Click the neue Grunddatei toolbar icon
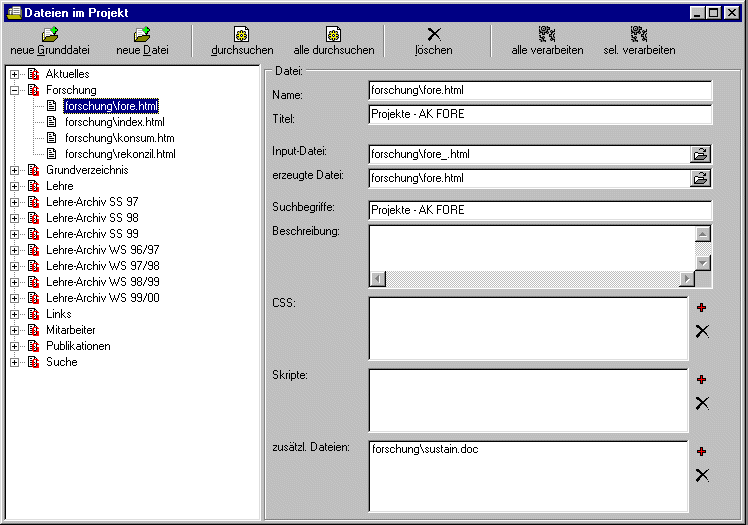The height and width of the screenshot is (525, 748). [x=50, y=34]
